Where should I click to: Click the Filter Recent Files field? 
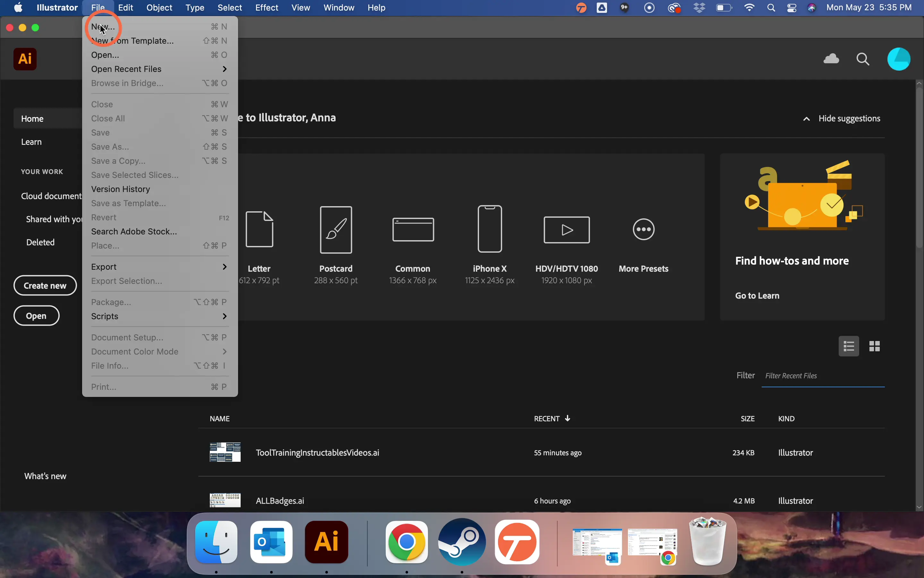pyautogui.click(x=823, y=376)
